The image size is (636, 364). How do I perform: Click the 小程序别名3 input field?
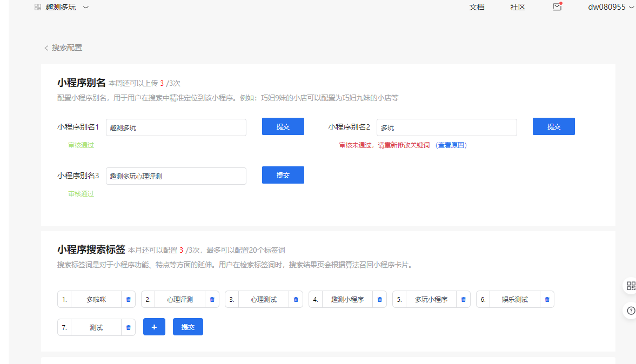click(x=176, y=176)
